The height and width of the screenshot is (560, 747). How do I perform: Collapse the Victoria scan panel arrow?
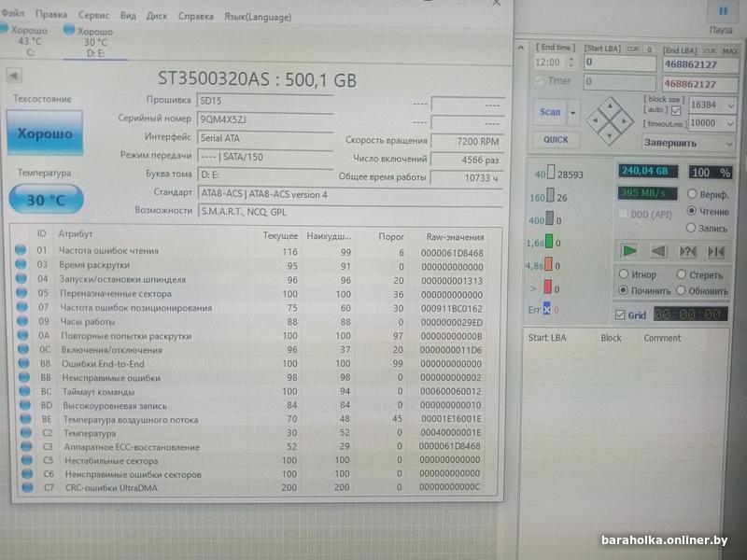(x=521, y=48)
